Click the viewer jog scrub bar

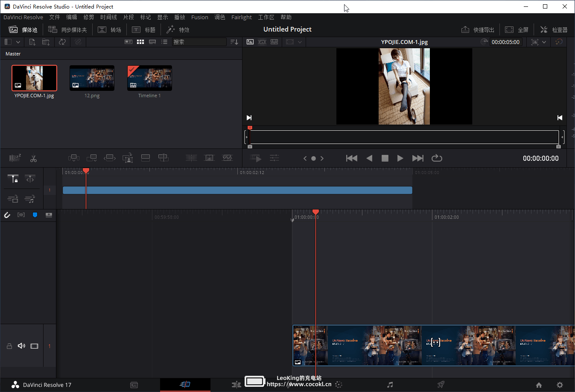tap(404, 137)
